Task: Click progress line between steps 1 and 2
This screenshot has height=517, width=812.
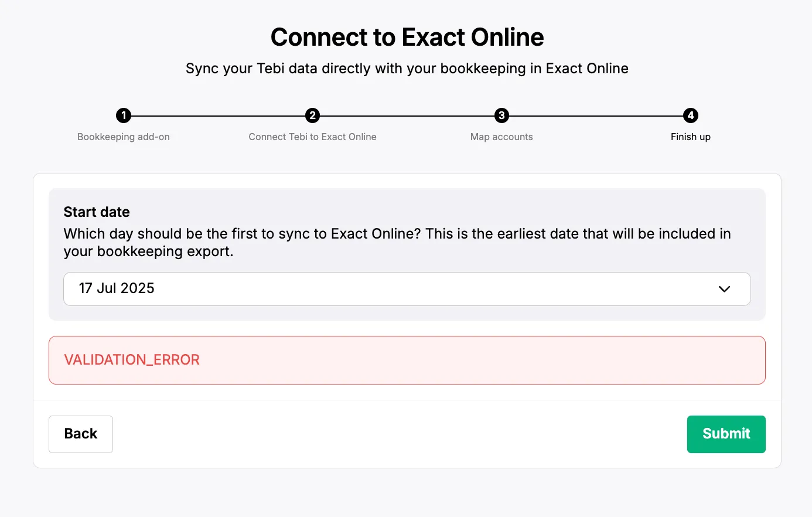Action: click(218, 116)
